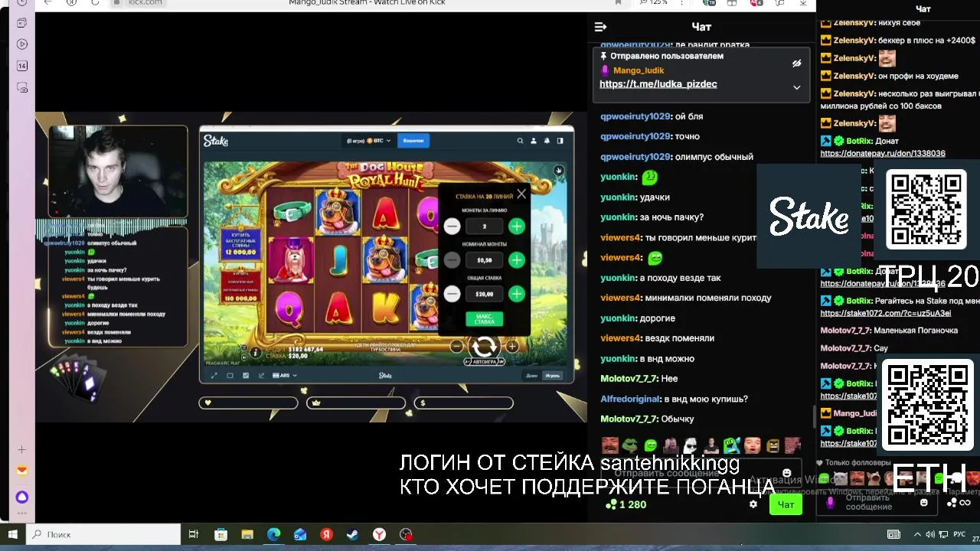Click the МАКС. СТАВКА max bet button
This screenshot has width=980, height=551.
point(484,318)
